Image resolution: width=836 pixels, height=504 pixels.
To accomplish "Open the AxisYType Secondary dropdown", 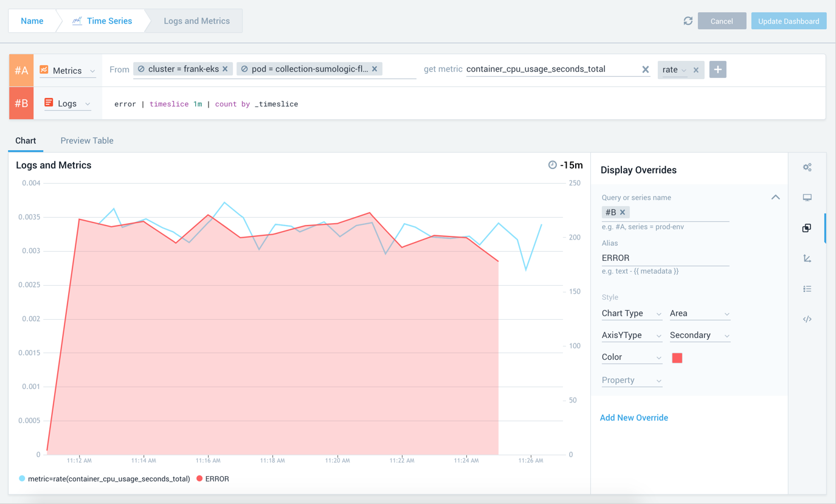I will pyautogui.click(x=699, y=335).
